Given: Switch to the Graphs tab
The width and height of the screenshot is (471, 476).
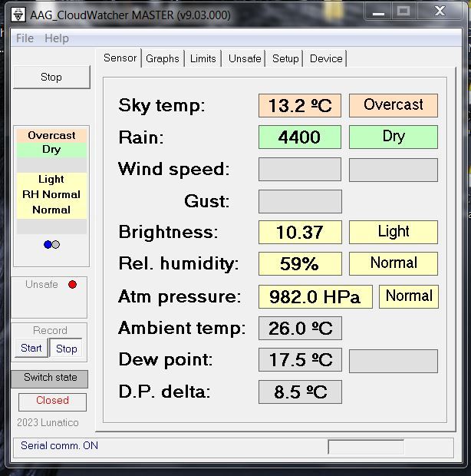Looking at the screenshot, I should (163, 58).
